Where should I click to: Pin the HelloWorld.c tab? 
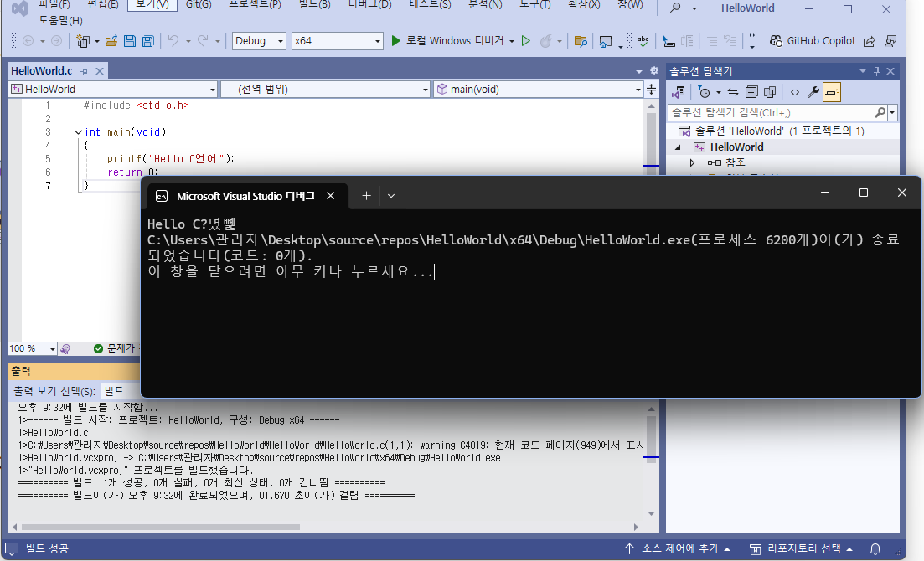click(x=85, y=71)
